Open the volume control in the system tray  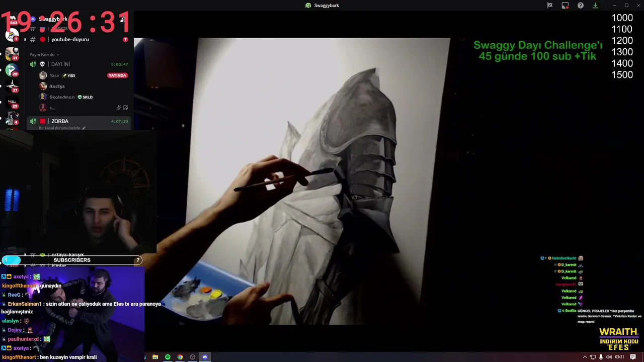point(609,357)
